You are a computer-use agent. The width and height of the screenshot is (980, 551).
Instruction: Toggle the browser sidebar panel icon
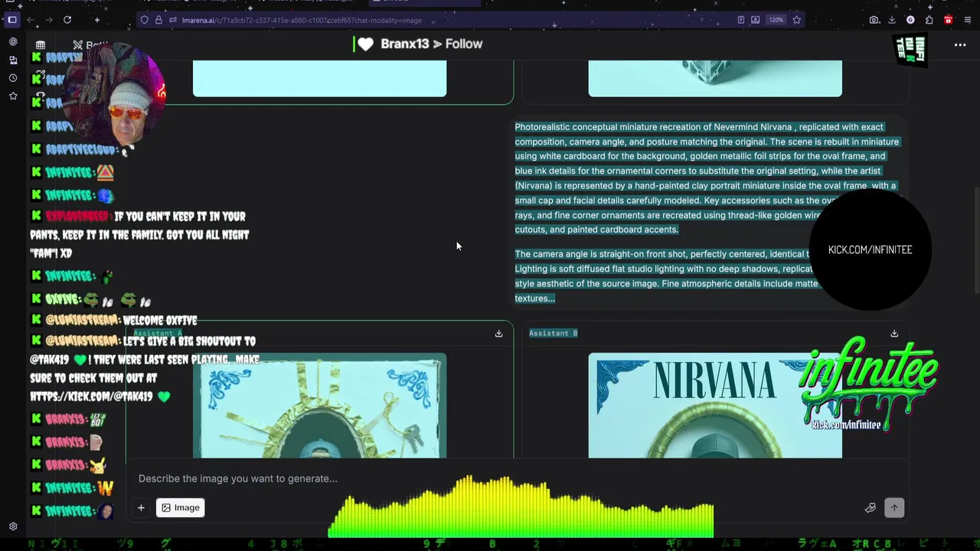click(12, 20)
